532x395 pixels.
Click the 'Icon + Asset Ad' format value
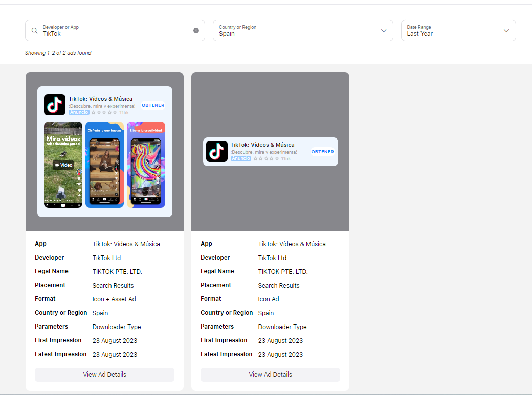pyautogui.click(x=114, y=299)
